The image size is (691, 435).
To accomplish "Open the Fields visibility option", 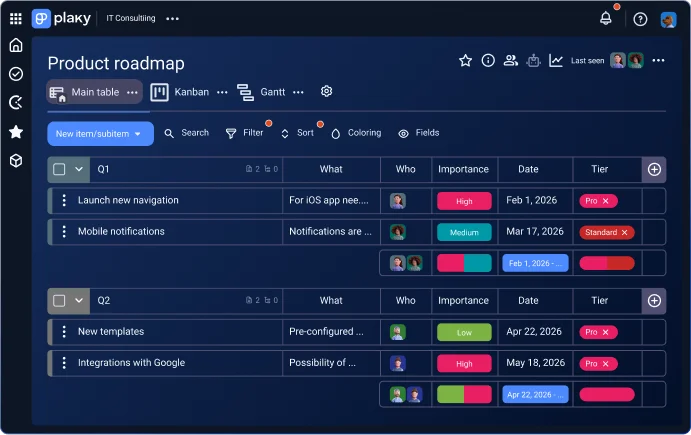I will (x=418, y=133).
